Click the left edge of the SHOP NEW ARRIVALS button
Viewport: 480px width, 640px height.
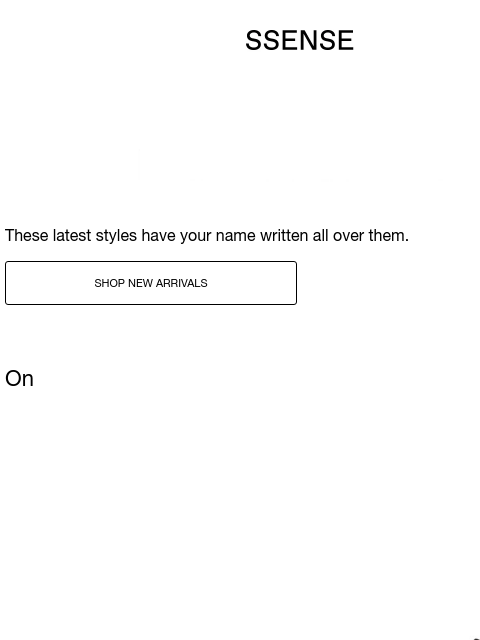point(7,283)
